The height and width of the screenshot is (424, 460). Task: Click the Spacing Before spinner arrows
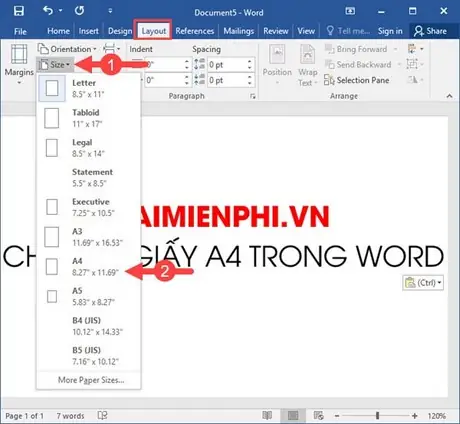tap(250, 64)
